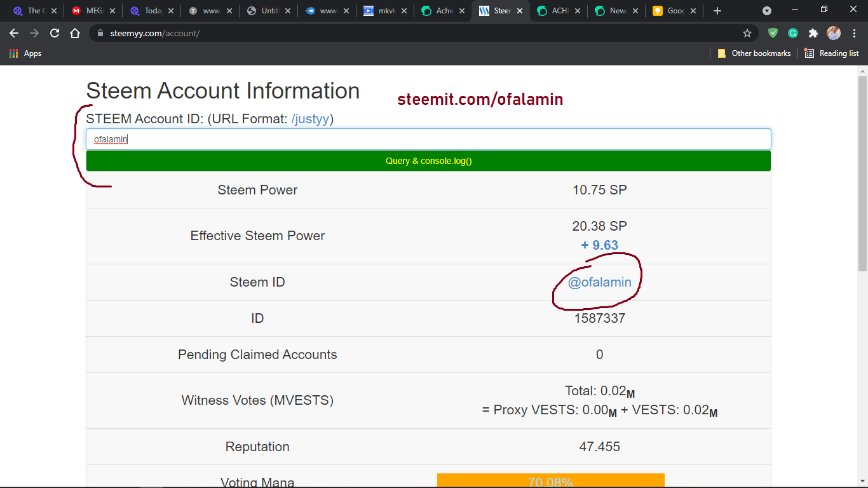Select the ID value 1587337
868x488 pixels.
600,318
